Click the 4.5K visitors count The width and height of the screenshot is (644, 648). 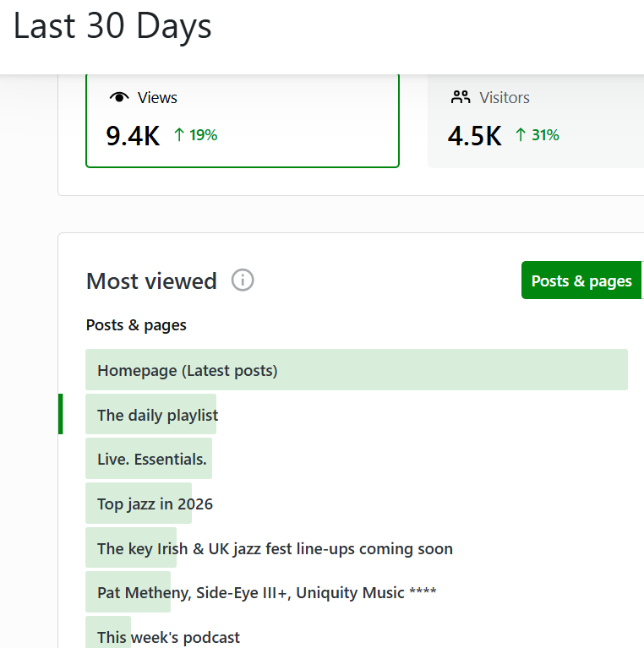(474, 135)
